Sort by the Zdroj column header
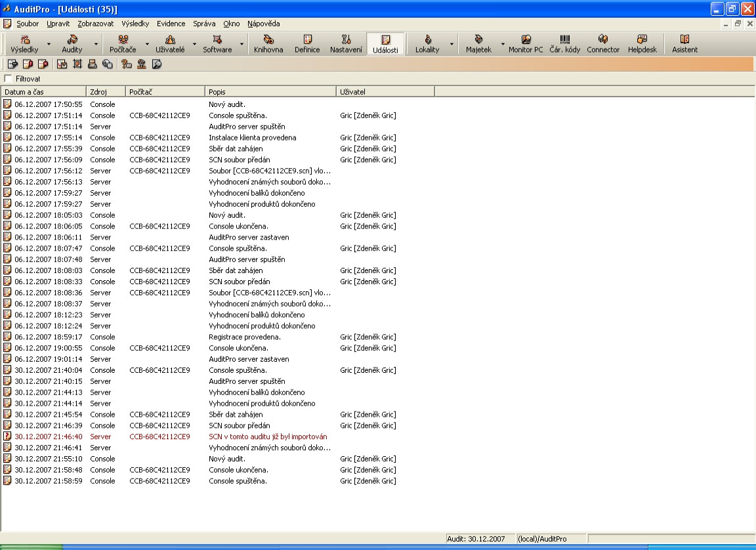This screenshot has height=550, width=756. pos(106,92)
